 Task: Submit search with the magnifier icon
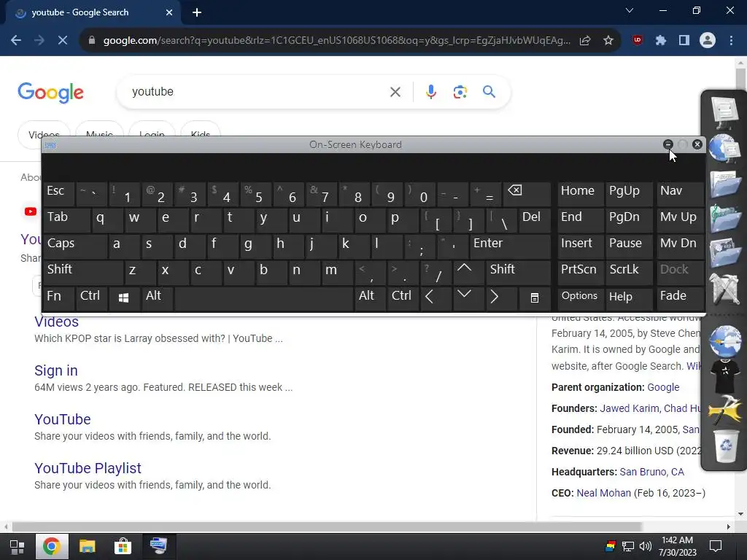point(489,91)
